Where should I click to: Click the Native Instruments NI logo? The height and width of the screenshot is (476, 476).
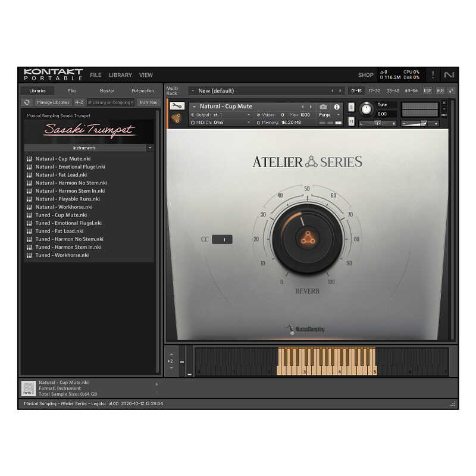(449, 75)
